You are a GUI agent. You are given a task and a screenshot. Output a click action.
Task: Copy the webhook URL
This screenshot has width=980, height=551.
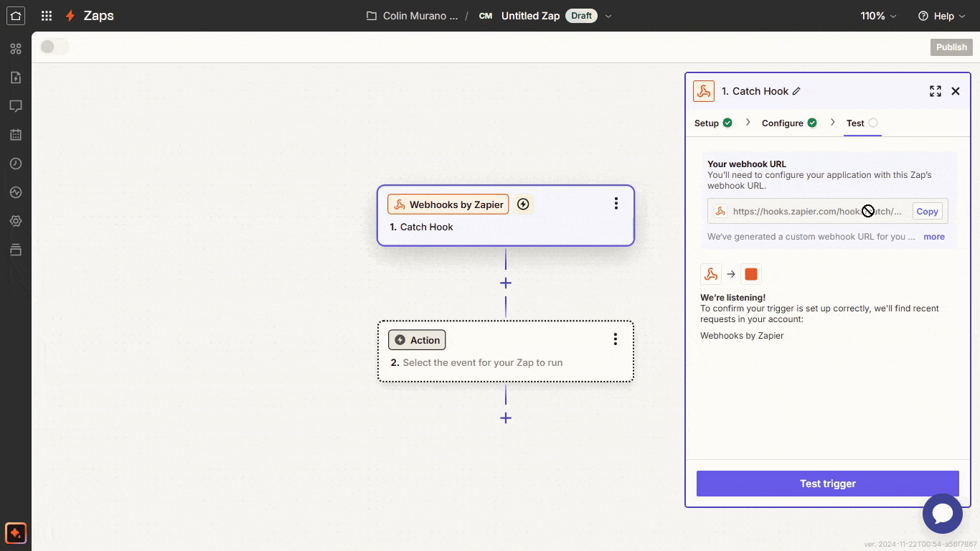(927, 211)
